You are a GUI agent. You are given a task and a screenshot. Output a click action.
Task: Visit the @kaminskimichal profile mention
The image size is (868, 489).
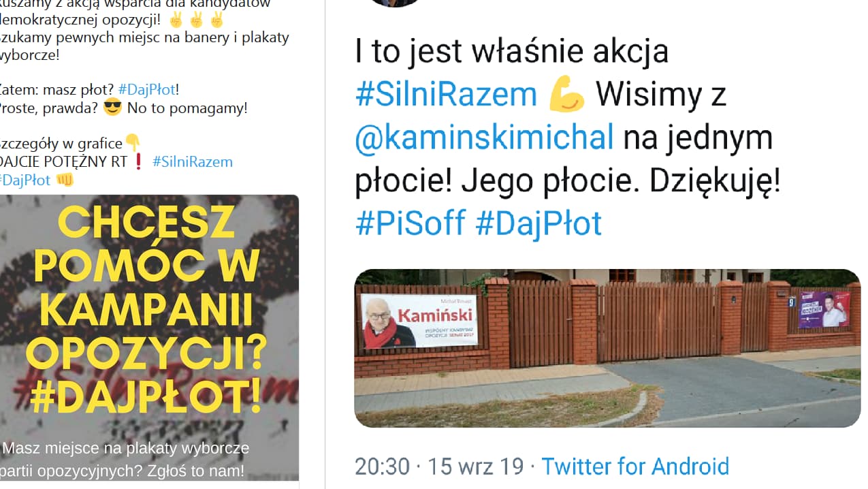click(484, 138)
